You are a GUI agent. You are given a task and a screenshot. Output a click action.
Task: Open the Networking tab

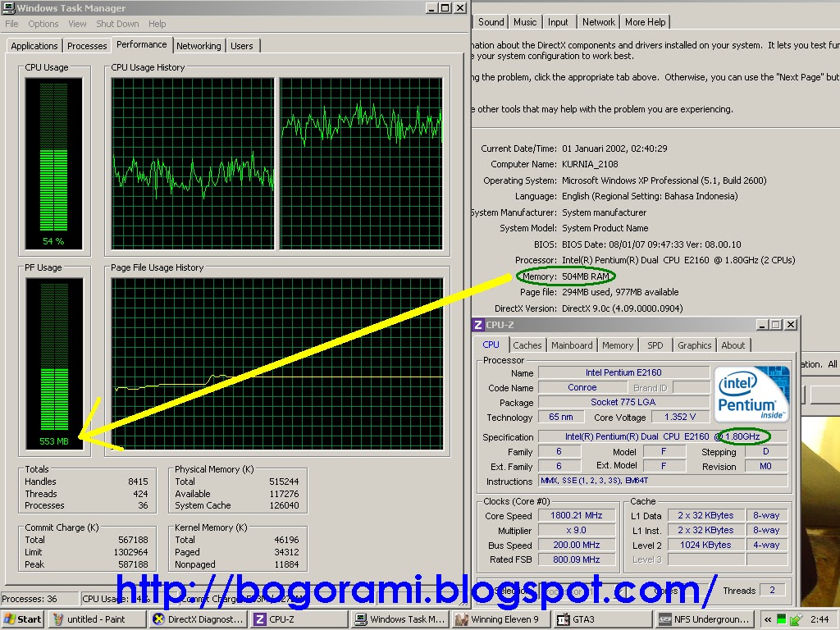pos(199,46)
